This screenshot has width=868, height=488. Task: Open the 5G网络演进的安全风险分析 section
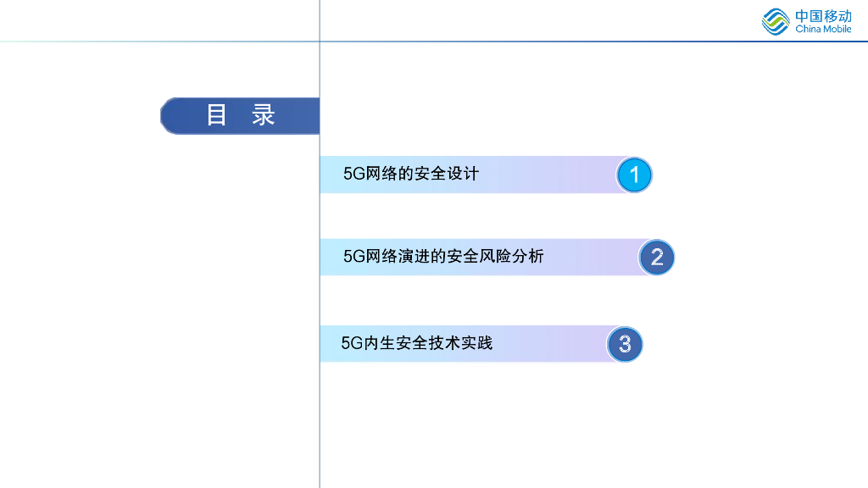click(443, 256)
